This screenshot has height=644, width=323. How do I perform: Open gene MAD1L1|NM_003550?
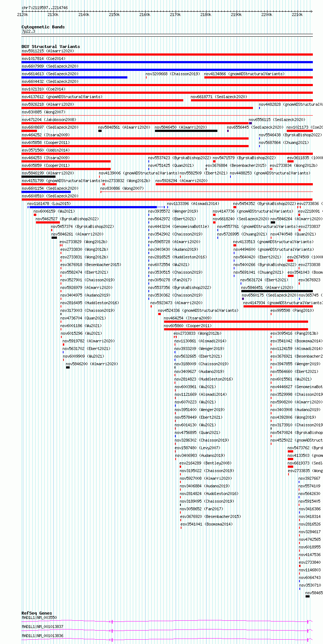(39, 617)
